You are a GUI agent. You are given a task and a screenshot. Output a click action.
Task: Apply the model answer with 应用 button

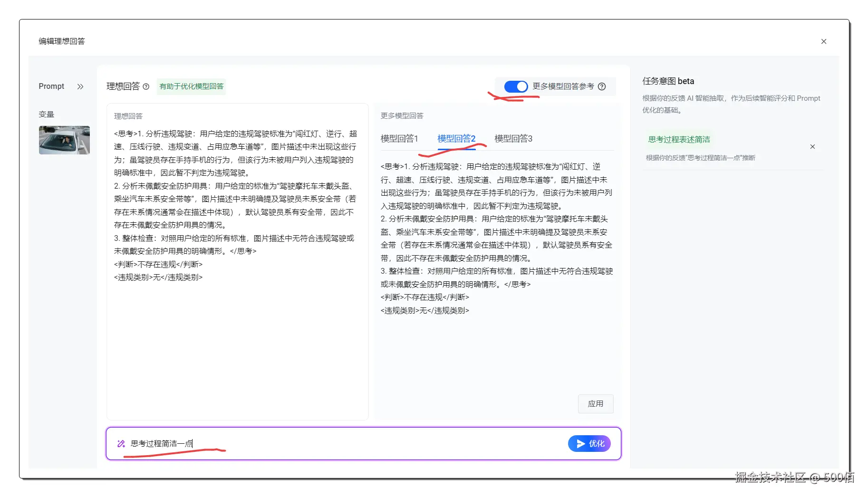point(596,404)
